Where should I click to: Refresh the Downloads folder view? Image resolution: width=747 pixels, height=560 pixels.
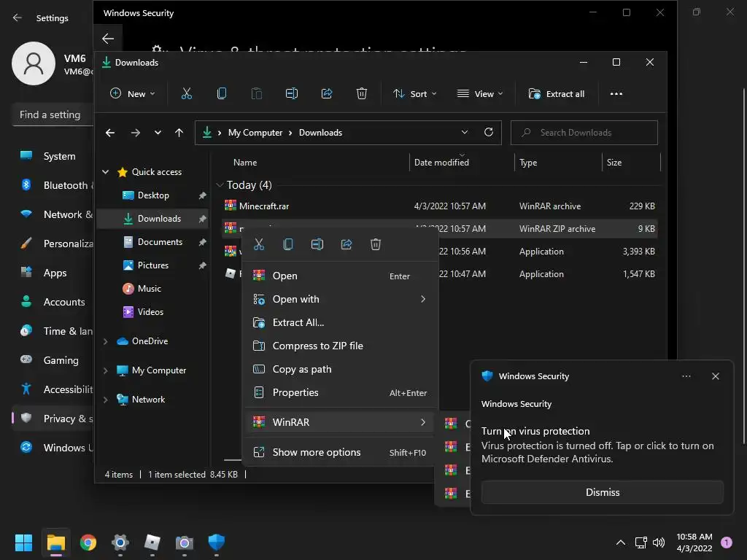point(488,132)
